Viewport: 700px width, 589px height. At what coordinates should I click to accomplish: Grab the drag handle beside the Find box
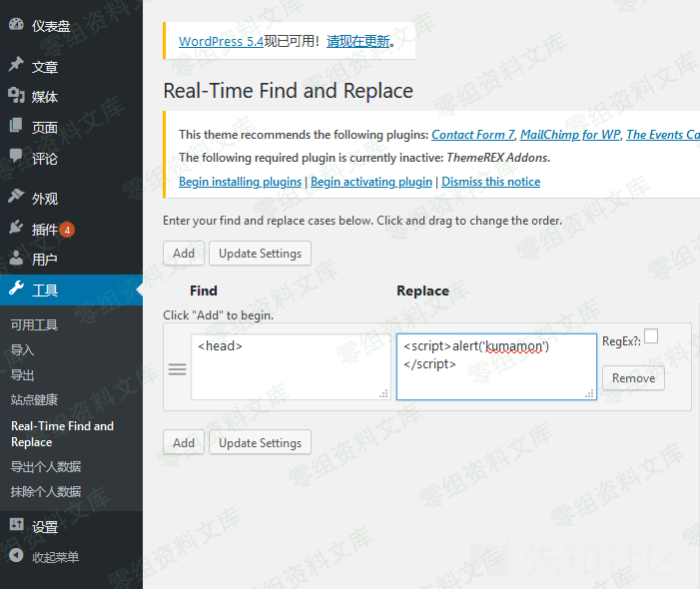[x=177, y=369]
